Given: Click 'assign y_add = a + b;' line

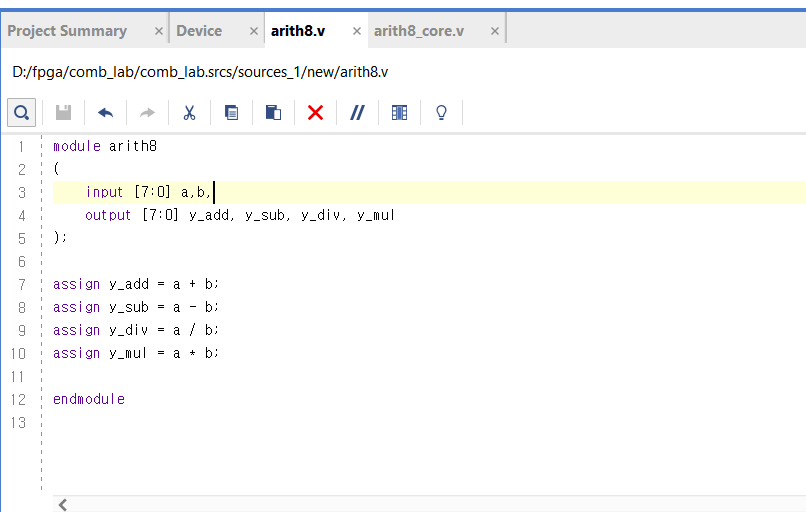Looking at the screenshot, I should 136,284.
